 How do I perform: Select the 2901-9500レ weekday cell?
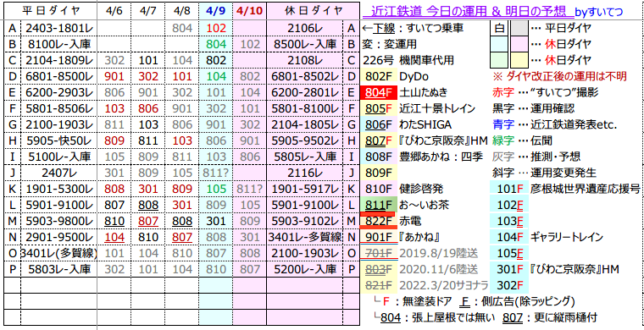[x=59, y=237]
